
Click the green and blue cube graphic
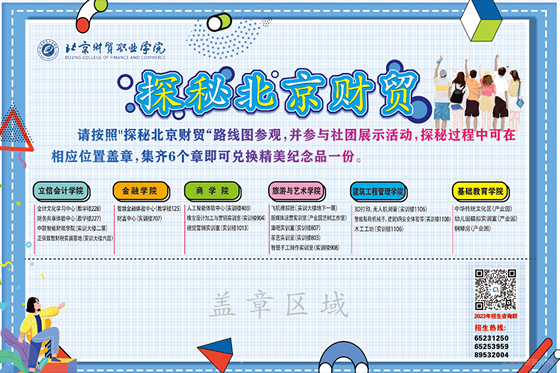(481, 19)
